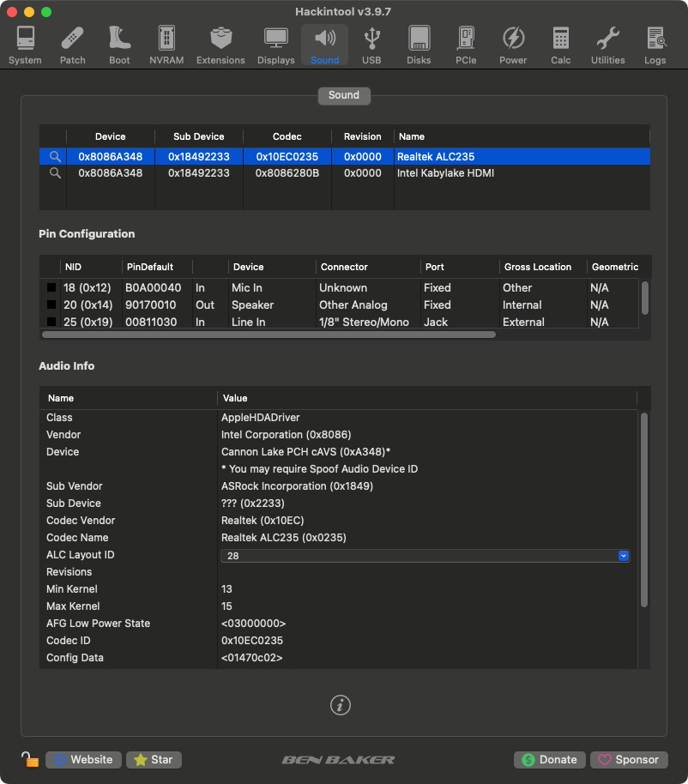Select the Sound tab label
The image size is (688, 784).
tap(344, 95)
